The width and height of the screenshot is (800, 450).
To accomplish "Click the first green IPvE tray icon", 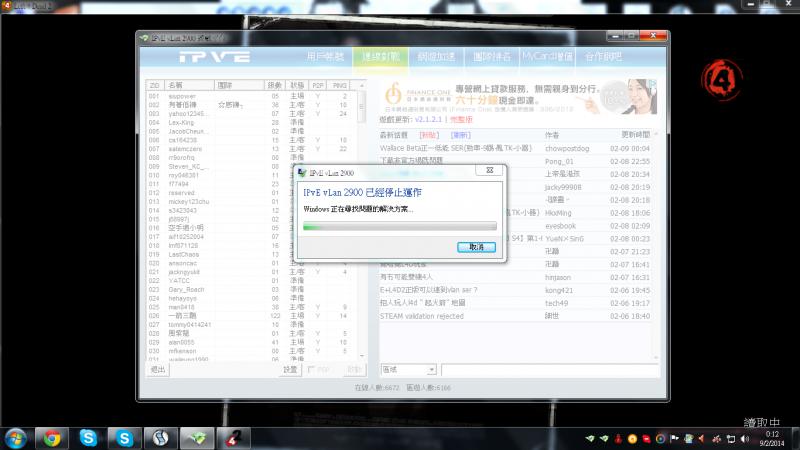I will [x=590, y=439].
